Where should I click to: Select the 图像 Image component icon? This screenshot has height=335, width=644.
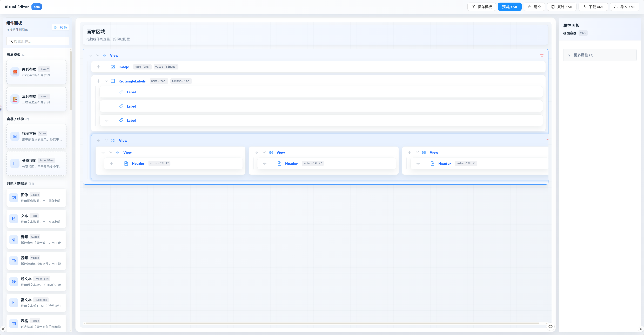pos(14,198)
